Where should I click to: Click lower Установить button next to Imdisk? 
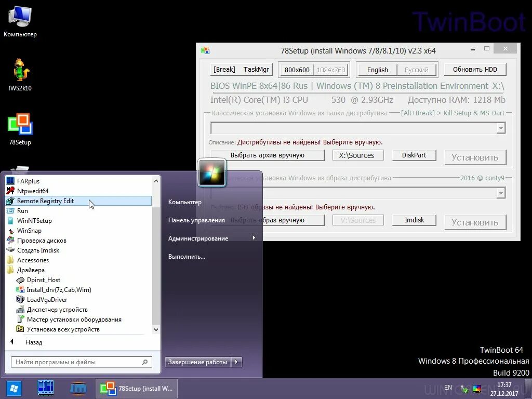click(x=475, y=222)
